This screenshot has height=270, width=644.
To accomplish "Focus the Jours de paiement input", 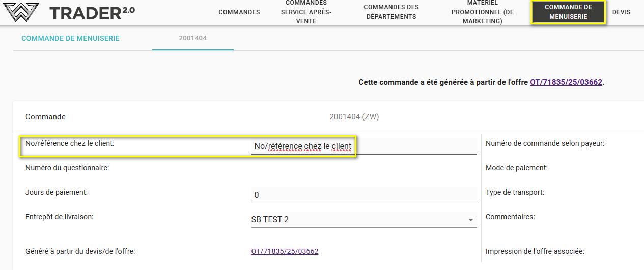I will (363, 195).
